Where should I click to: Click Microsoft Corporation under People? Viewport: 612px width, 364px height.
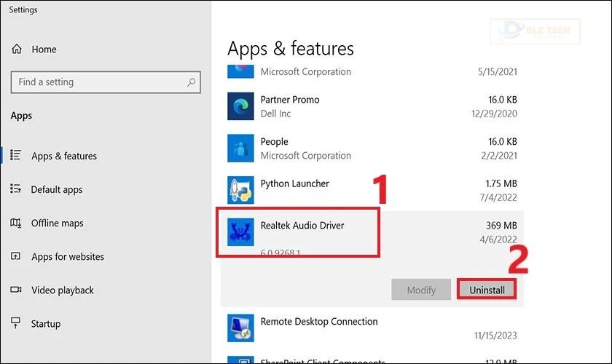coord(305,156)
